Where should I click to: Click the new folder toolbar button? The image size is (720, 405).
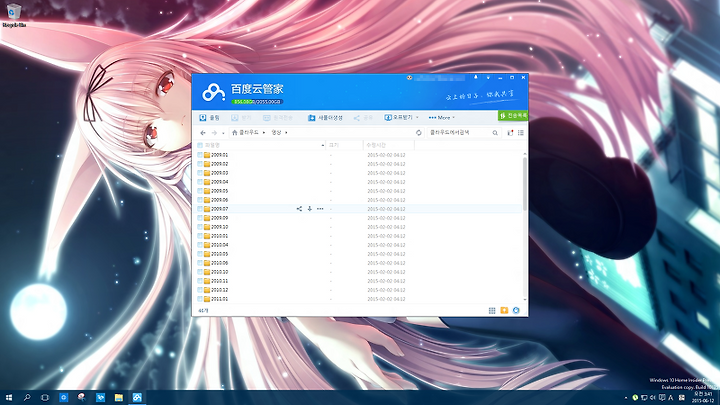click(325, 118)
